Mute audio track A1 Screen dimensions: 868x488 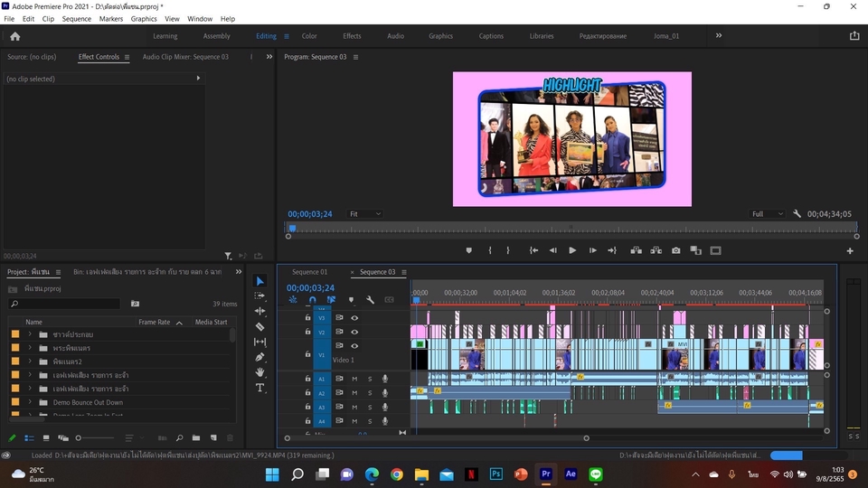point(354,379)
